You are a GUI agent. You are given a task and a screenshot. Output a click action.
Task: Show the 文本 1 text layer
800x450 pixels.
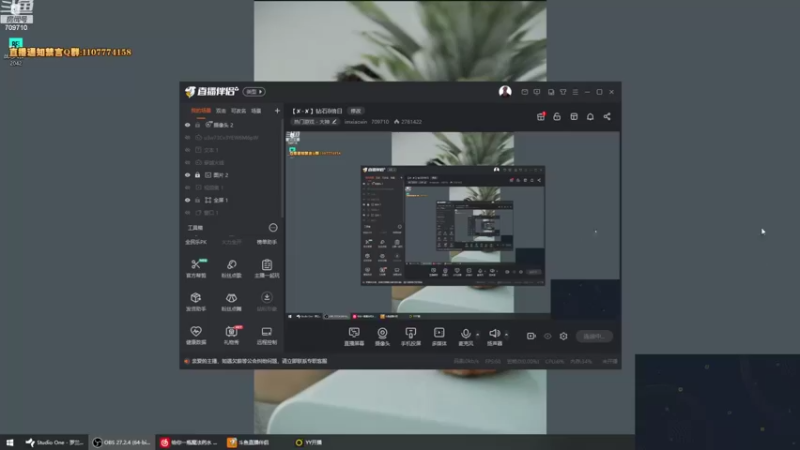click(x=187, y=150)
